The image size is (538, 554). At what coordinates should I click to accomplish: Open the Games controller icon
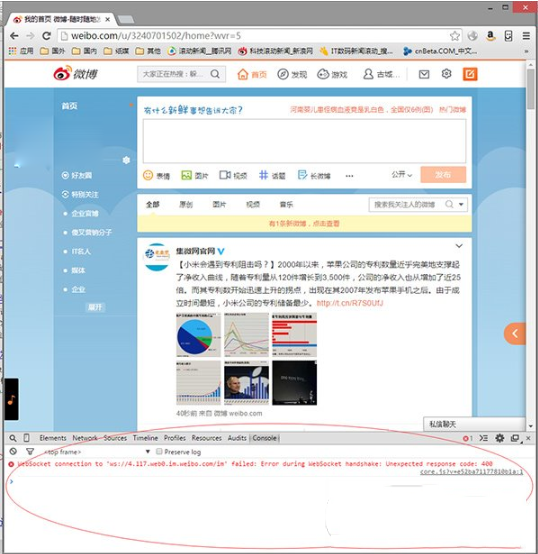coord(323,74)
